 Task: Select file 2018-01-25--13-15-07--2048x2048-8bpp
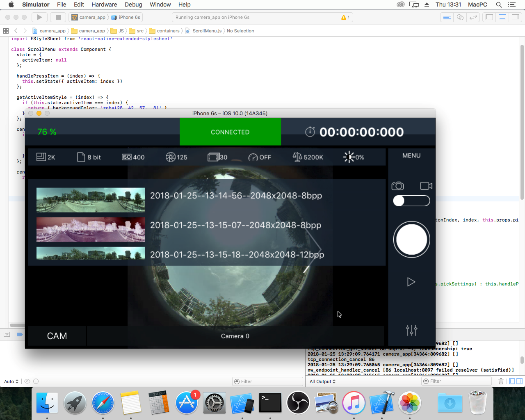(x=235, y=225)
